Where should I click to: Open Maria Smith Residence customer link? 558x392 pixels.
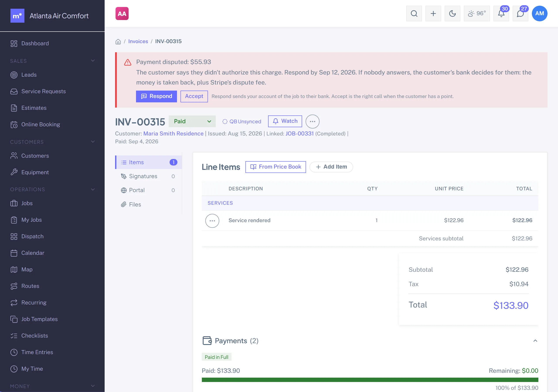(x=173, y=133)
